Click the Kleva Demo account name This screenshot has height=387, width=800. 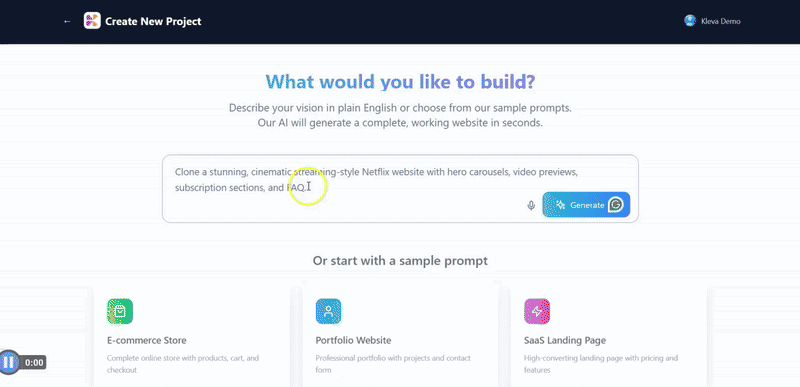click(x=720, y=21)
